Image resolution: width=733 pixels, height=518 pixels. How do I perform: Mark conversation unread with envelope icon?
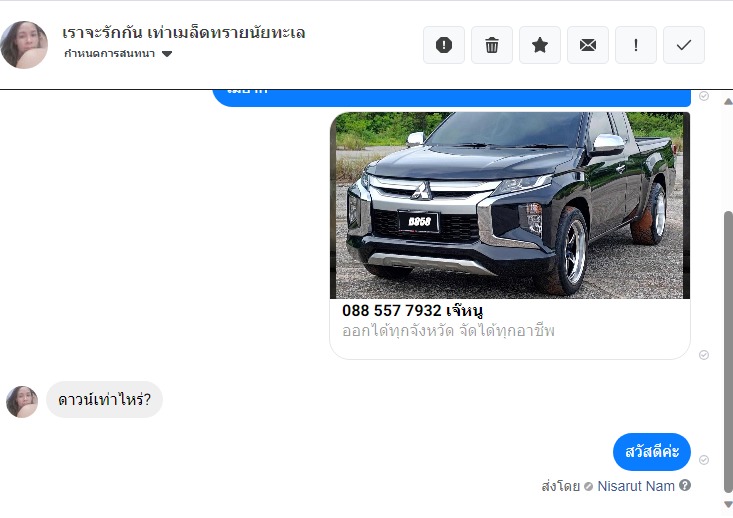588,45
